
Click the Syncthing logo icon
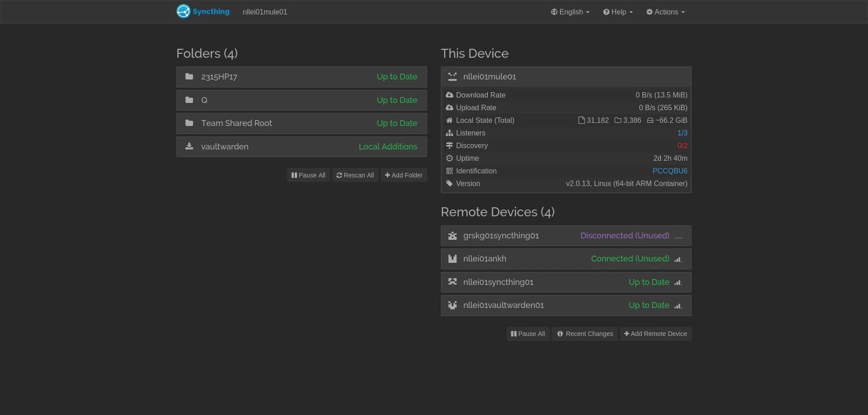coord(184,11)
